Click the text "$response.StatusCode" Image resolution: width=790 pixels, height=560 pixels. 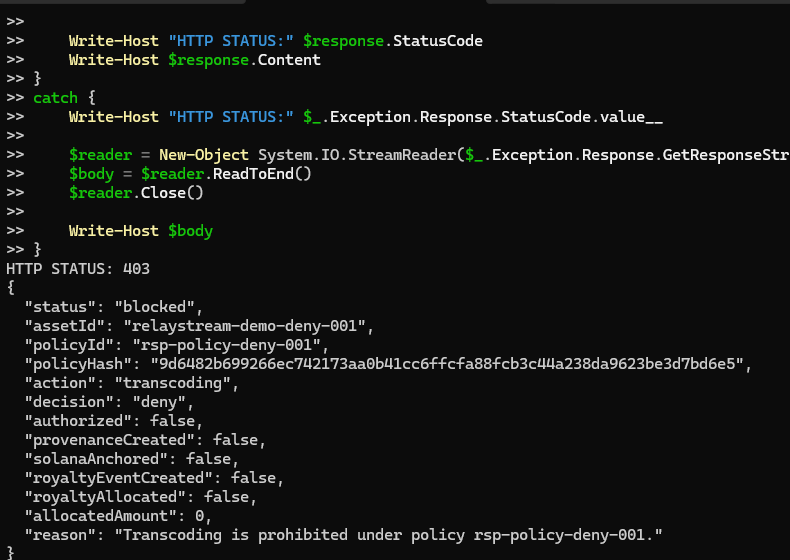[x=392, y=41]
